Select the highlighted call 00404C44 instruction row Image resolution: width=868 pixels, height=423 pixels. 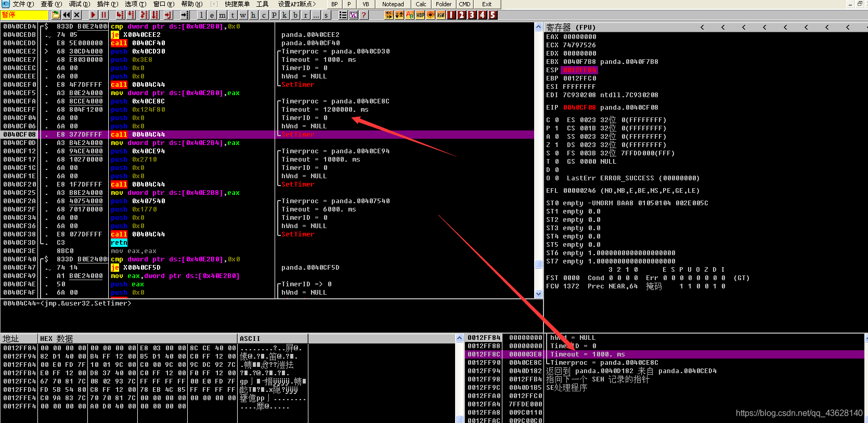(x=138, y=135)
